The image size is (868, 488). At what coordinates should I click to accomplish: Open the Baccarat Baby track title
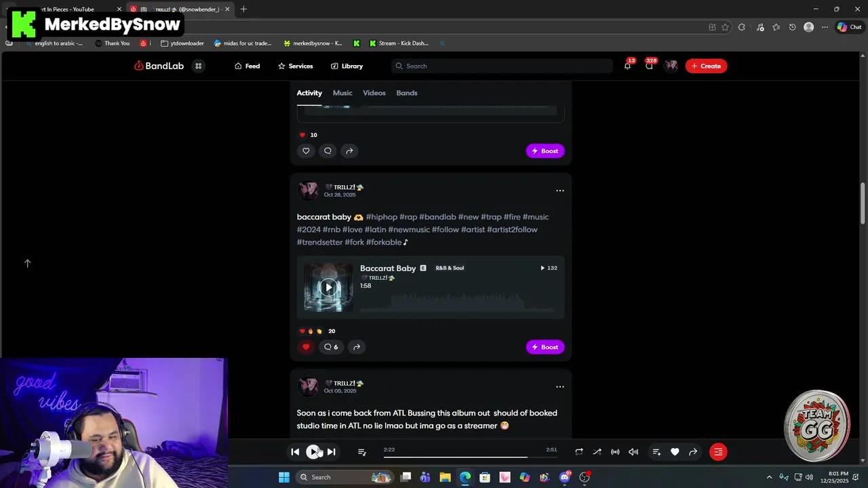coord(388,268)
